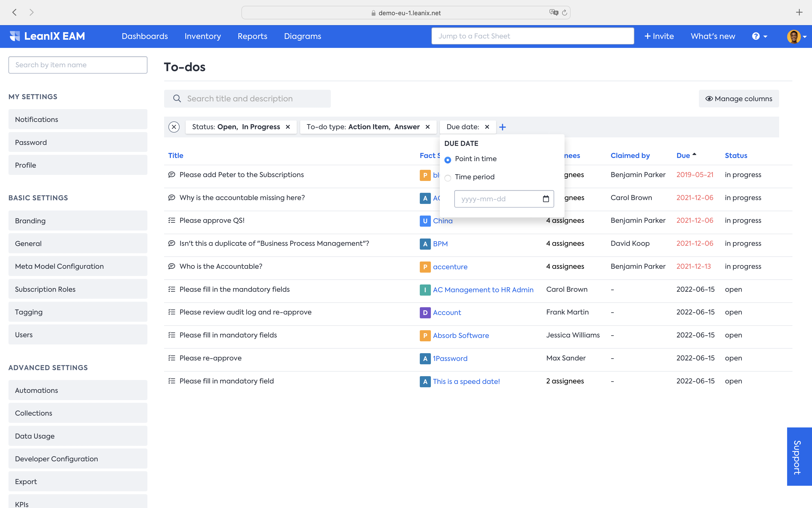
Task: Click the LeanIX EAM logo
Action: coord(47,36)
